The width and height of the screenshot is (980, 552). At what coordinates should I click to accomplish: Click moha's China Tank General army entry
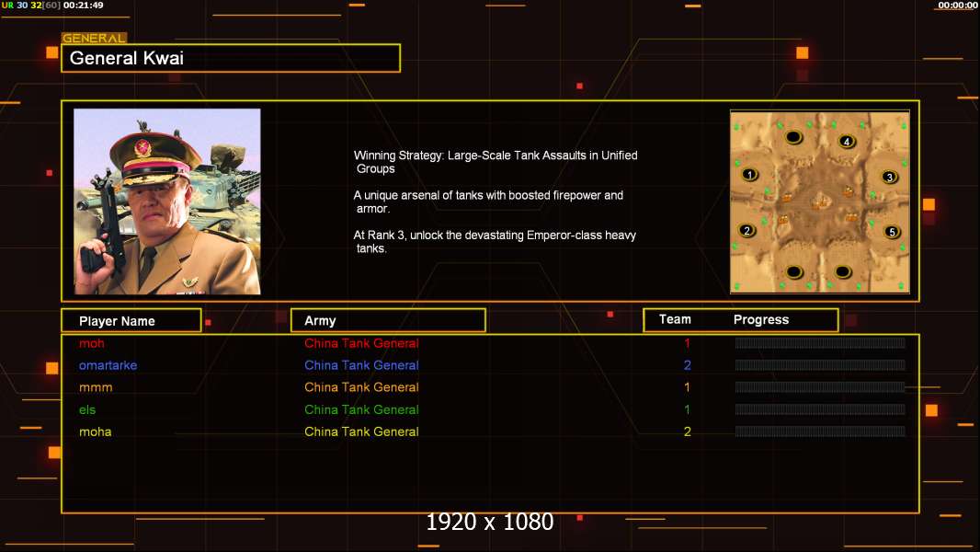pyautogui.click(x=361, y=431)
